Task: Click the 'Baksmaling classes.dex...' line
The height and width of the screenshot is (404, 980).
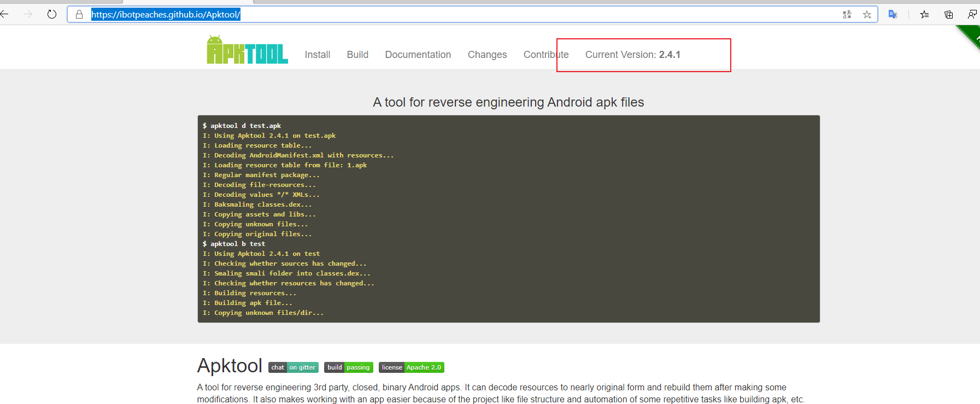Action: tap(257, 204)
